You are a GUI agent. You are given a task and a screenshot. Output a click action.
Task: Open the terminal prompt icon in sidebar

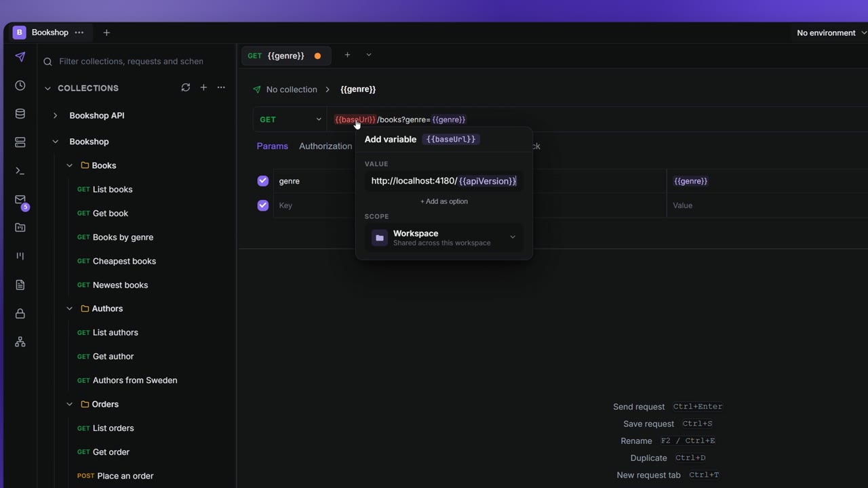pos(20,171)
